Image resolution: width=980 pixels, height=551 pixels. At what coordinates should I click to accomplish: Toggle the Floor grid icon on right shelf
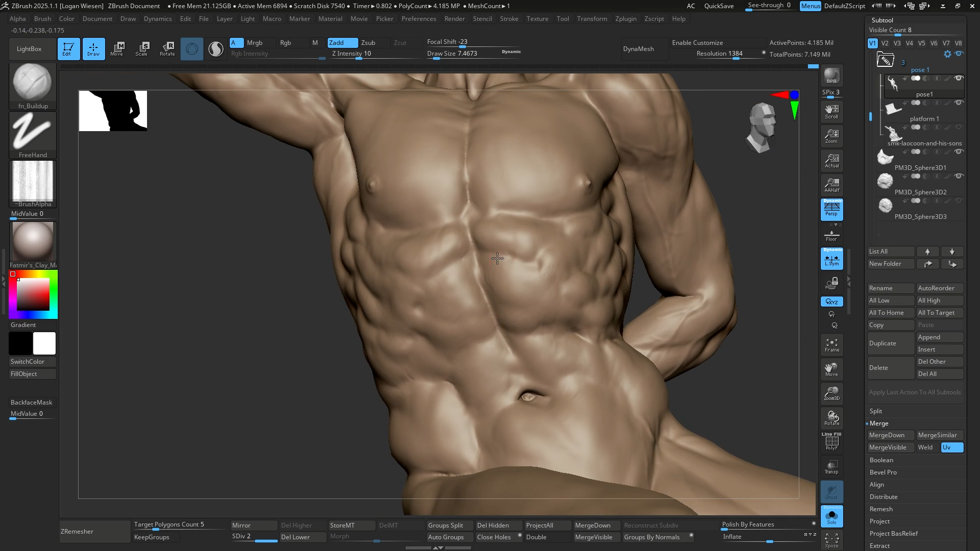click(831, 234)
